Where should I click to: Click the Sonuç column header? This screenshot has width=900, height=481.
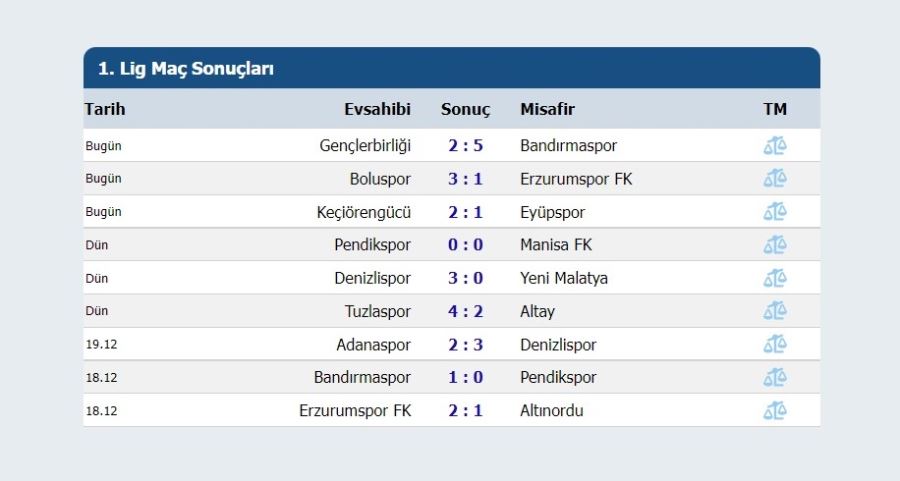click(x=465, y=110)
